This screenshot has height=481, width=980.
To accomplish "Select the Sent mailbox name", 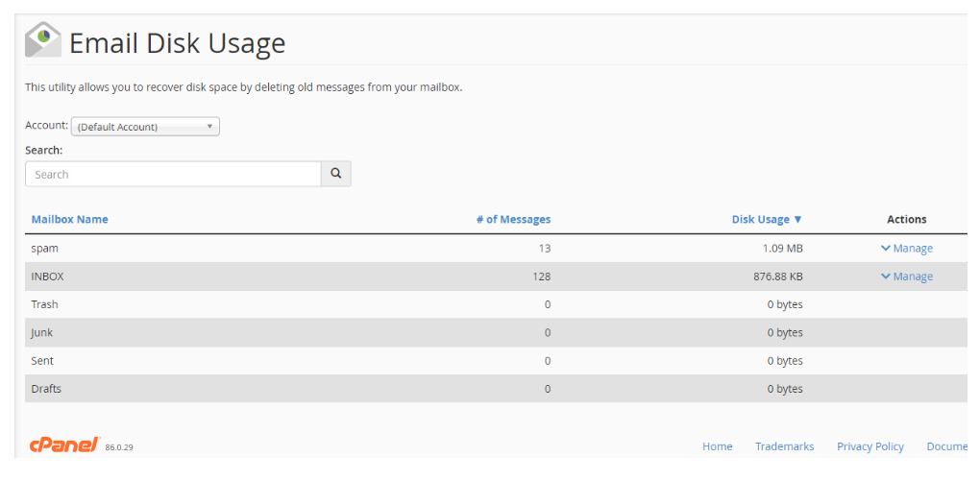I will [42, 360].
